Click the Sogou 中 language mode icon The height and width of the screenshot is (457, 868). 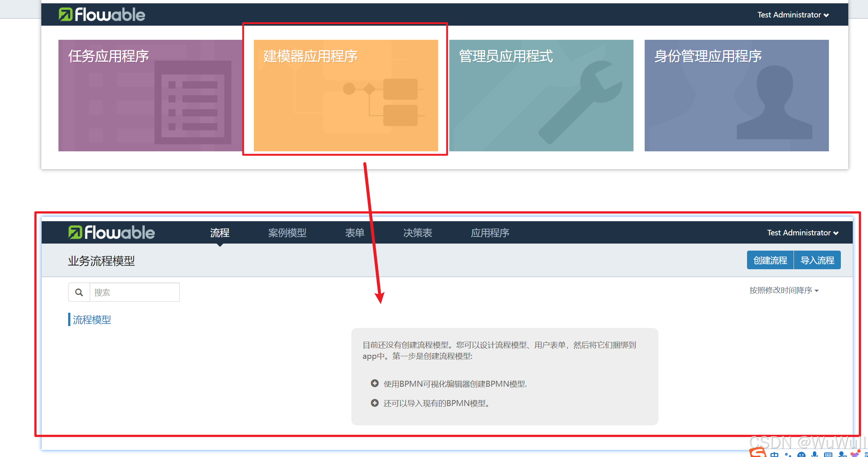pos(775,454)
